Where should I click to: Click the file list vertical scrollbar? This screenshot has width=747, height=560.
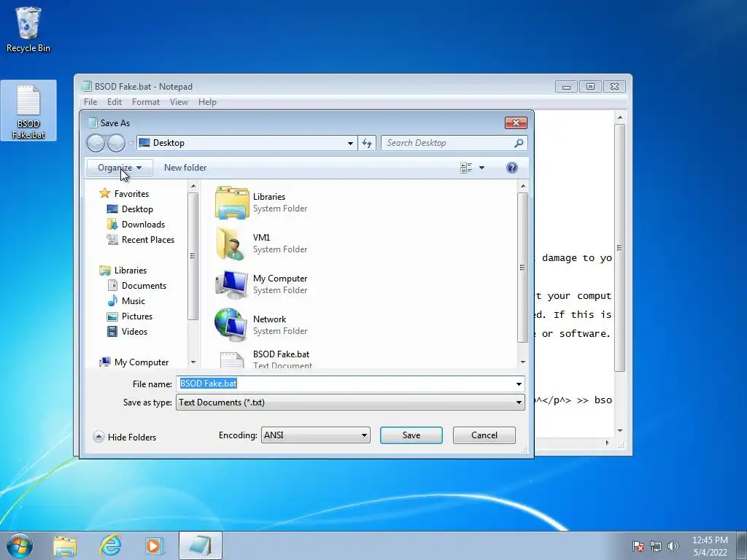click(522, 267)
